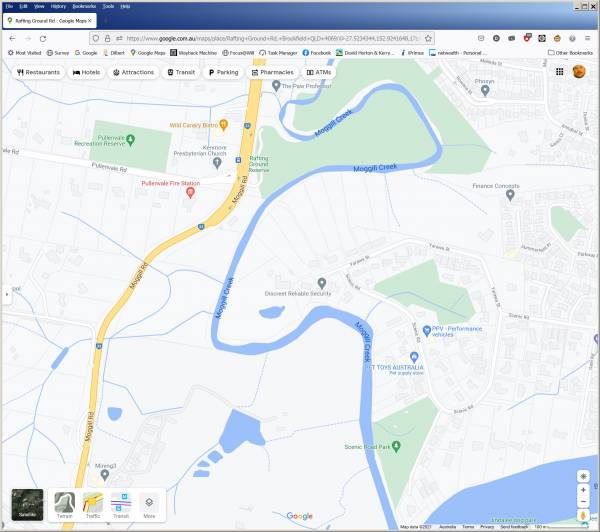The width and height of the screenshot is (600, 532).
Task: Click the Wild Canary Bistro restaurant marker
Action: click(224, 125)
